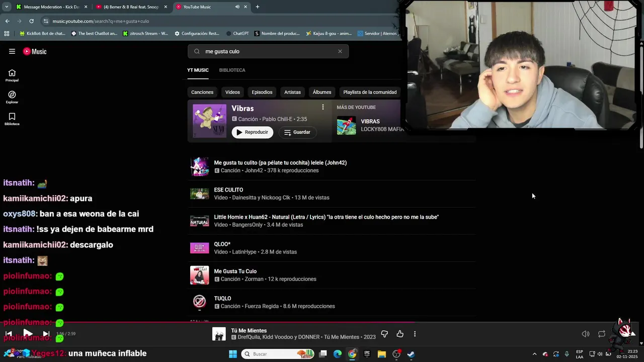Click now playing album thumbnail

click(219, 334)
